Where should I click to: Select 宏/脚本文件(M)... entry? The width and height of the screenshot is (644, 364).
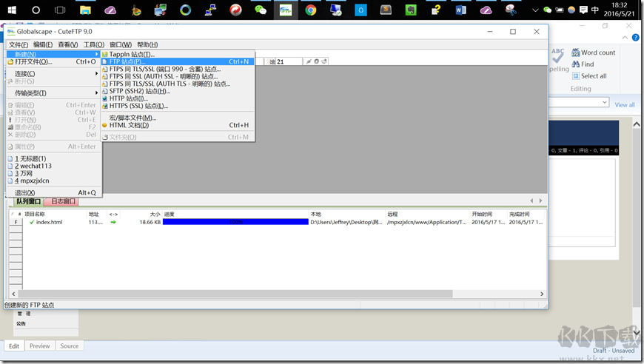coord(178,118)
